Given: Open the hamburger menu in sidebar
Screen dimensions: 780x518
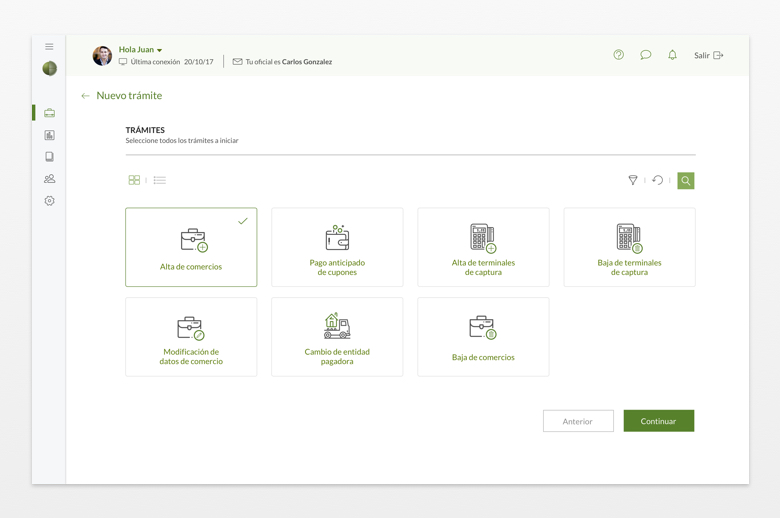Looking at the screenshot, I should (x=49, y=47).
